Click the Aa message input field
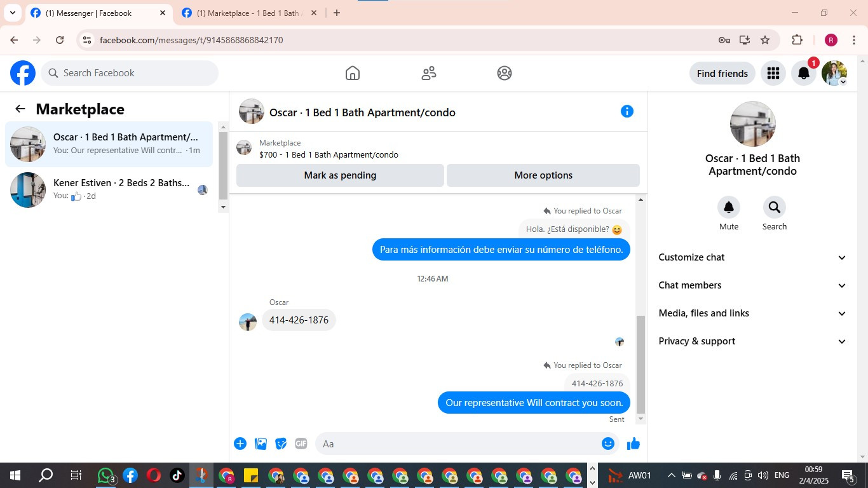 point(458,444)
